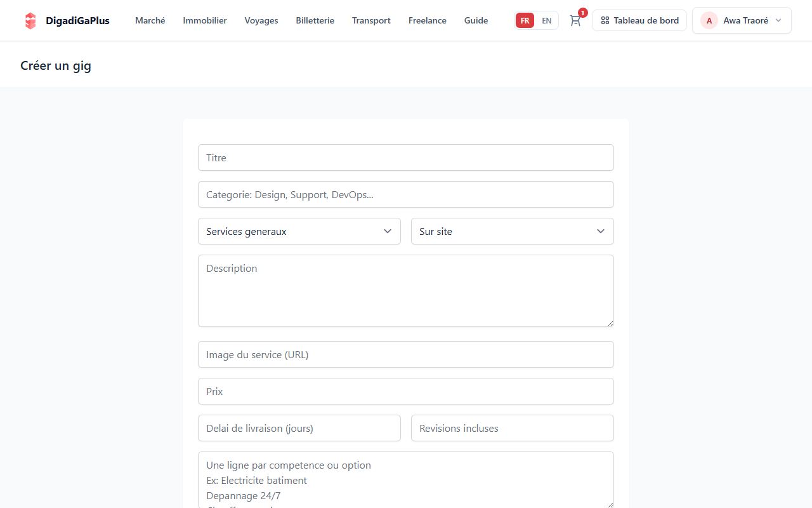Expand the Awa Traoré account menu chevron

coord(778,20)
